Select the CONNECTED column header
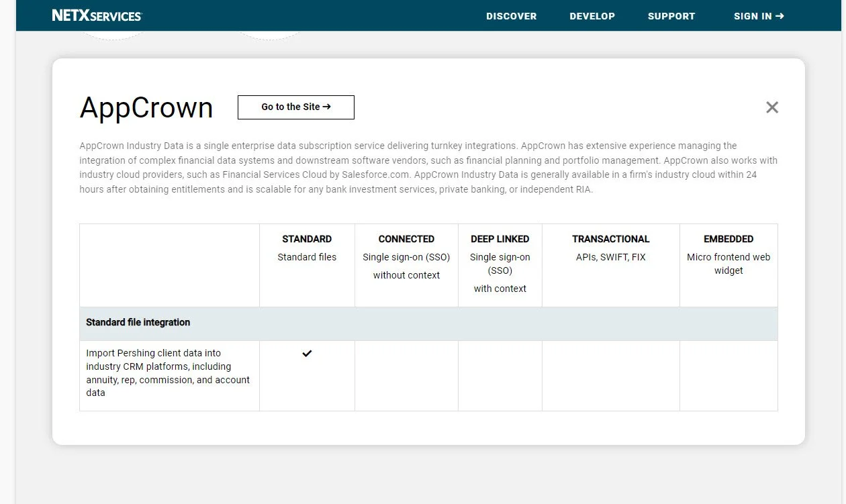 [x=406, y=239]
